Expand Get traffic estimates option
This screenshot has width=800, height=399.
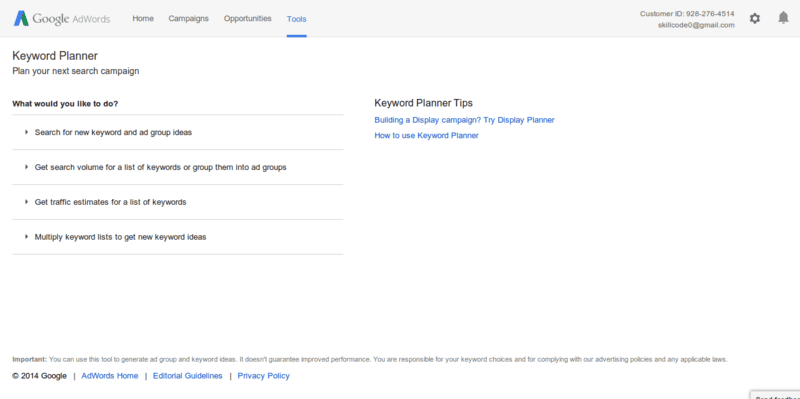(178, 202)
